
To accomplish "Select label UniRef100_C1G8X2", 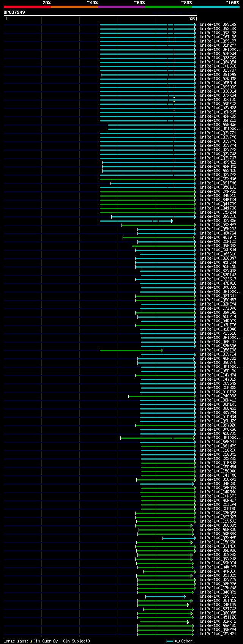I will [218, 455].
